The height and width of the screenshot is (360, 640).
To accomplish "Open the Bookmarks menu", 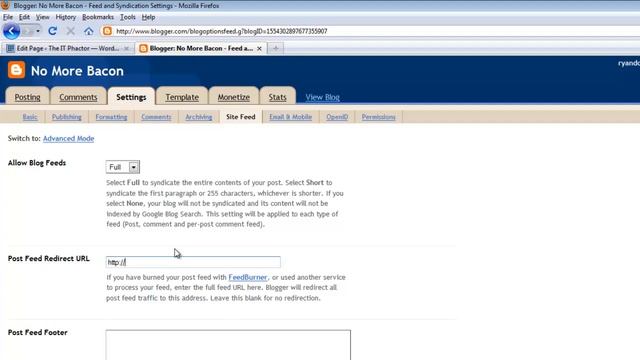I will coord(98,17).
